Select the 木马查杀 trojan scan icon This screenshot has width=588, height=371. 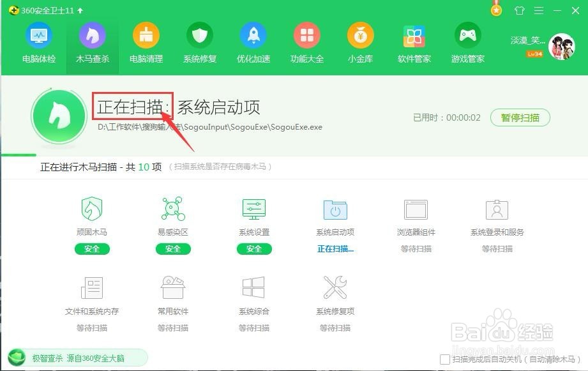tap(92, 36)
